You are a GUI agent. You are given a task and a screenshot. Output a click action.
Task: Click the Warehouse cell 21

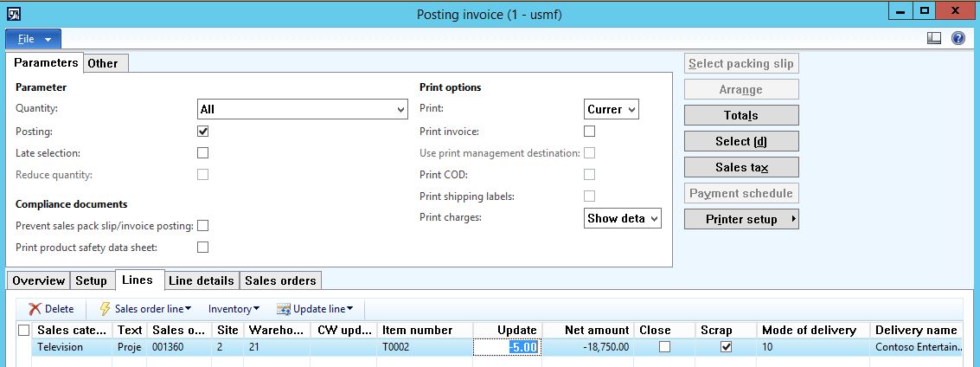(x=277, y=347)
